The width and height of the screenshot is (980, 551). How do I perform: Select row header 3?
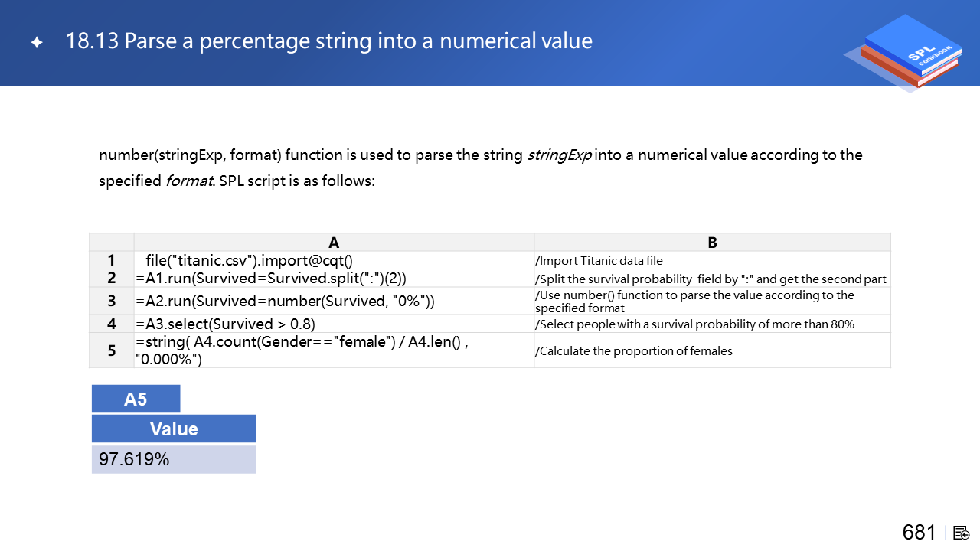tap(112, 301)
